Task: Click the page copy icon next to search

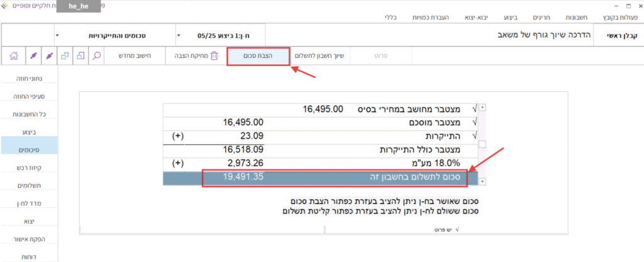Action: click(x=80, y=55)
